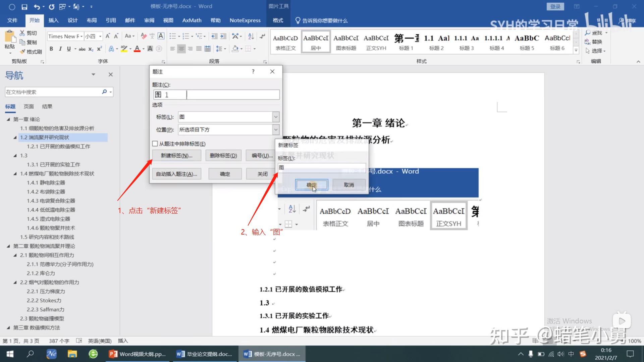Open the 'Word视频大纲' PowerPoint taskbar item
Screen dimensions: 644x362
point(138,354)
